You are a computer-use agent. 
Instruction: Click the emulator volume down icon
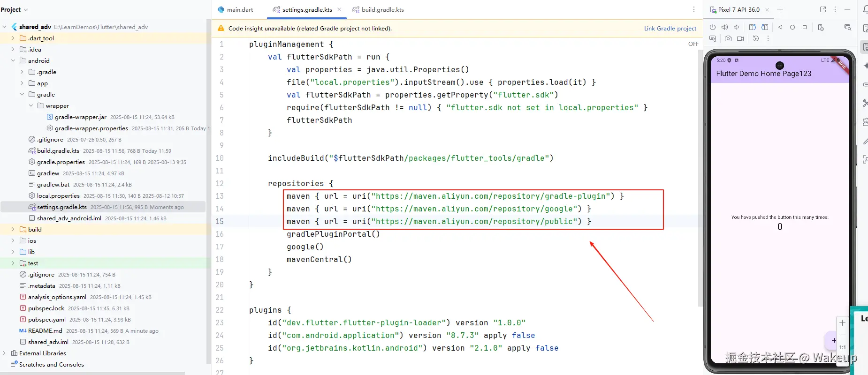click(736, 27)
